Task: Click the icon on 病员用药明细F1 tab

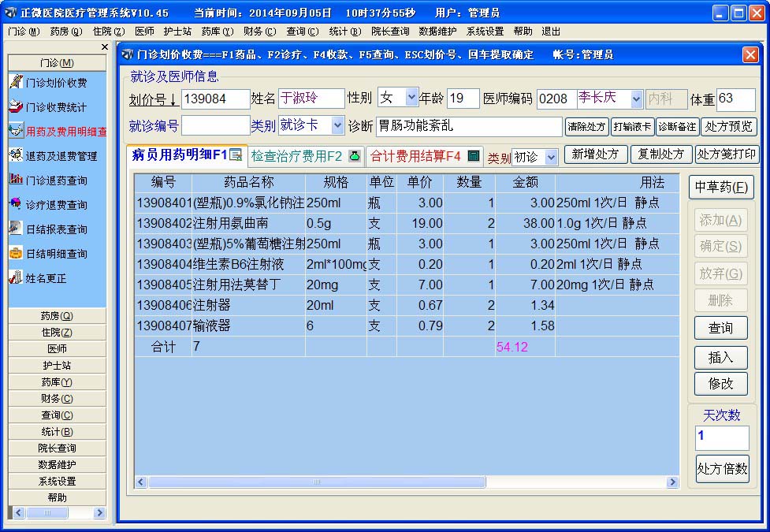Action: point(236,154)
